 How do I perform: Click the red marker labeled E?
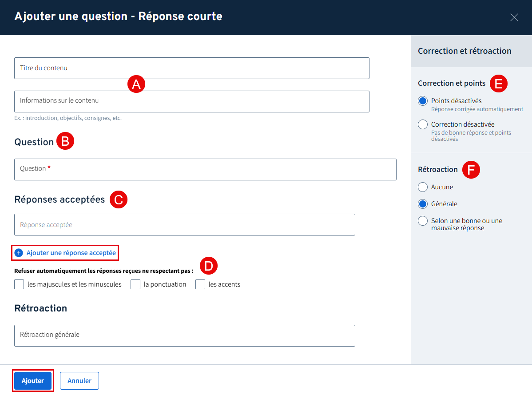[498, 84]
